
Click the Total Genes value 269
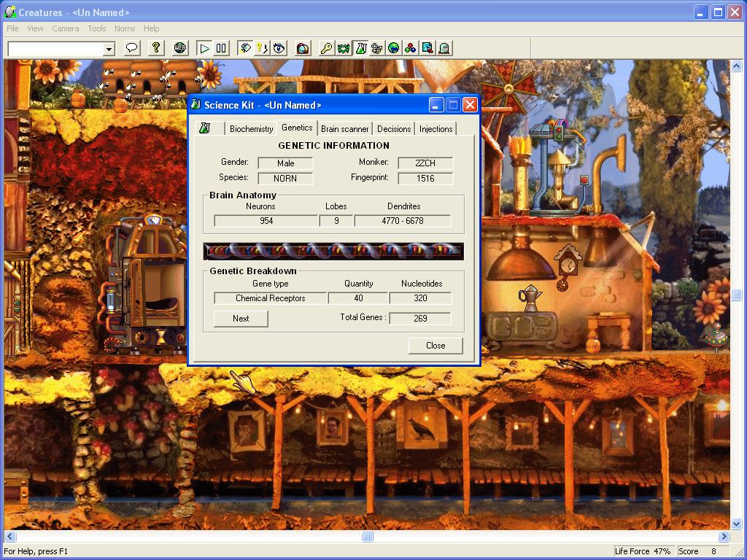click(x=420, y=319)
